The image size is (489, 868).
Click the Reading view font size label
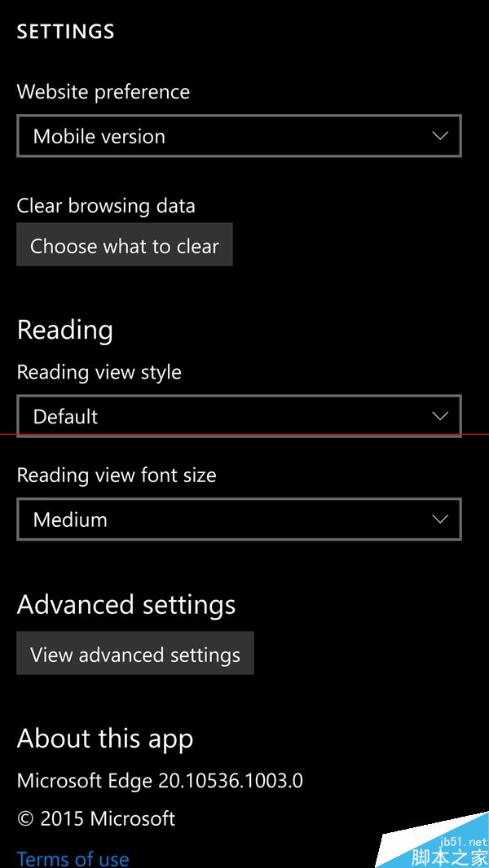coord(117,475)
